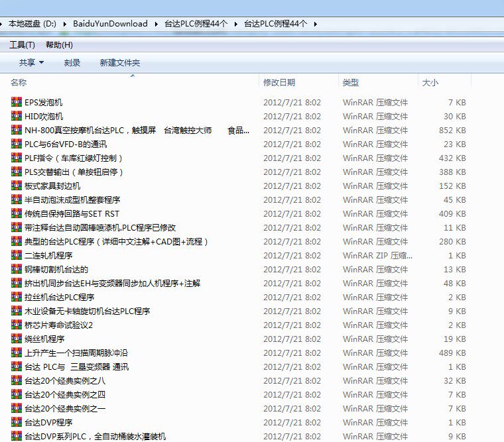Click the 48 KB size cell
The image size is (504, 442).
(x=454, y=284)
